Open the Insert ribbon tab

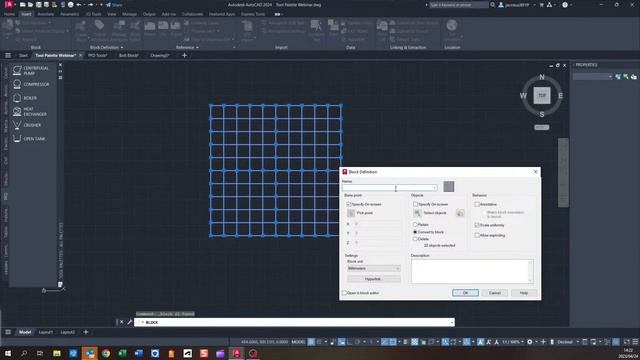26,14
